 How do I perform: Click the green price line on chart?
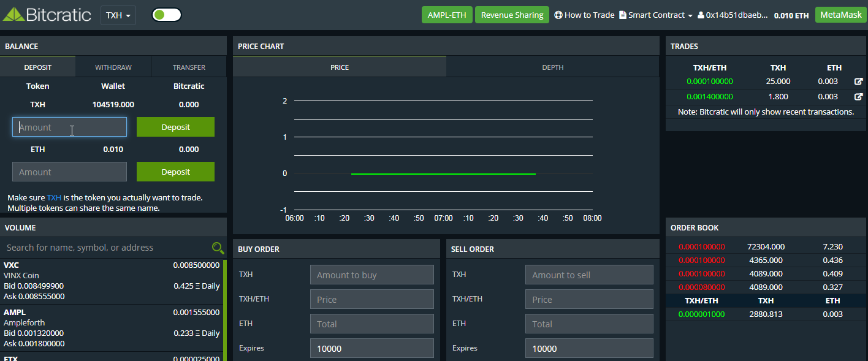(x=443, y=174)
